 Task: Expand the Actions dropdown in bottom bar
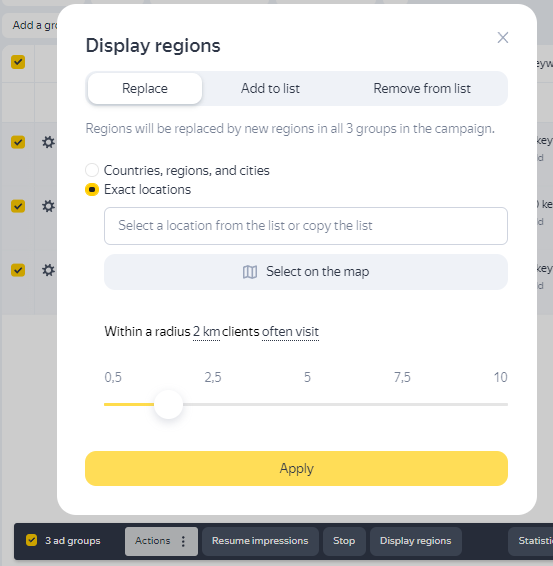[161, 541]
